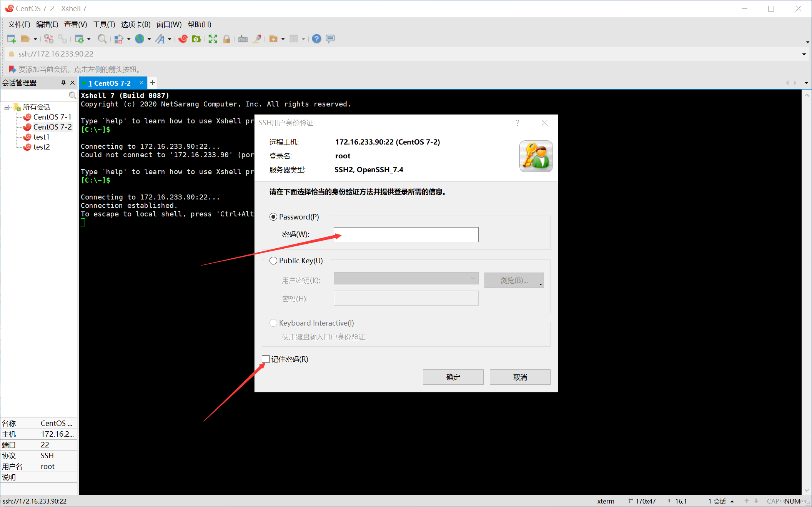Click the keyboard icon in toolbar
The height and width of the screenshot is (507, 812).
point(243,39)
